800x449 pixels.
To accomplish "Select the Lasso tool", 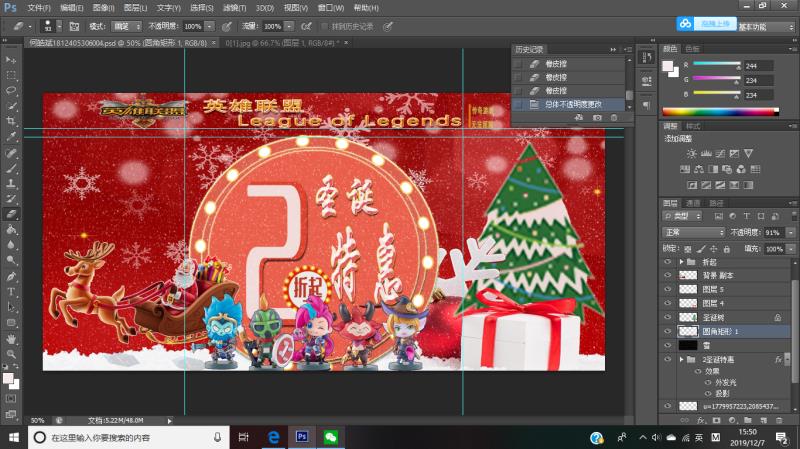I will point(11,90).
